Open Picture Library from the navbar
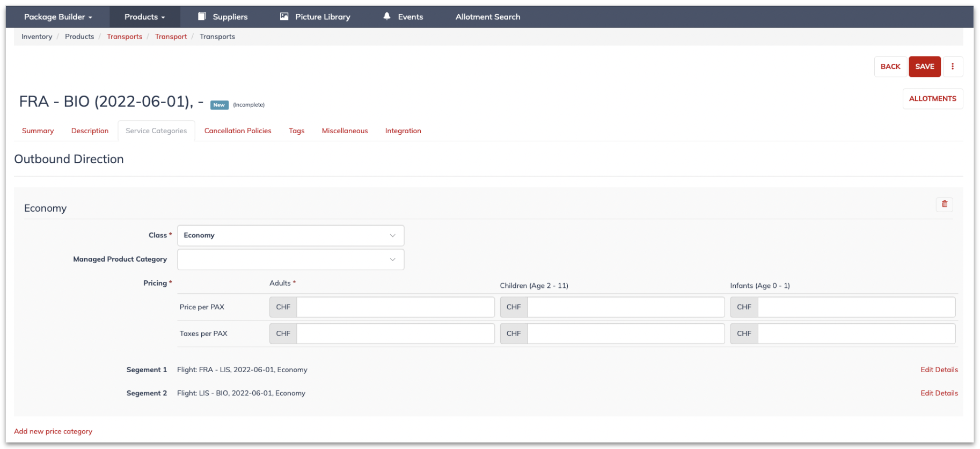This screenshot has width=980, height=449. (x=323, y=17)
